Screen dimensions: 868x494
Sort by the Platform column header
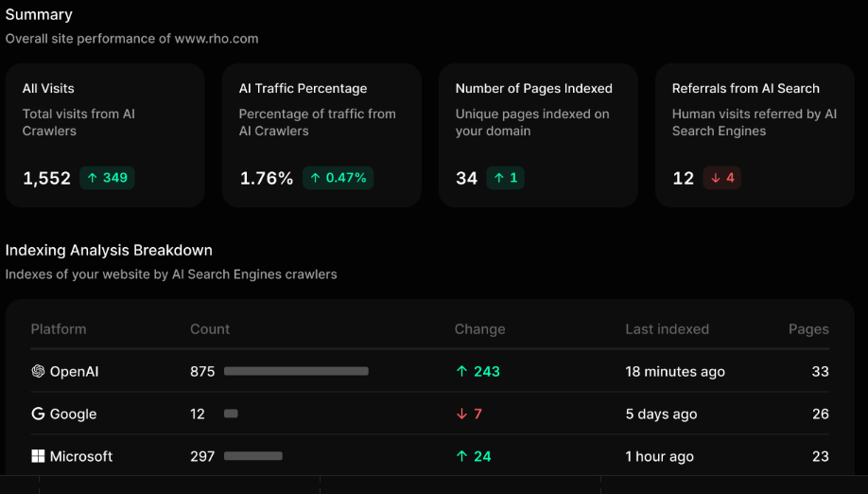click(x=59, y=329)
